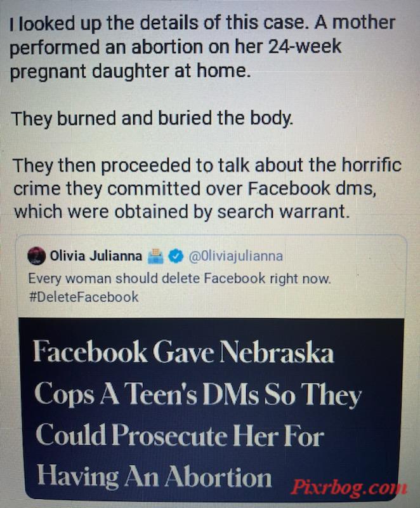The width and height of the screenshot is (420, 508).
Task: Click the ballot box emoji beside Olivia Julianna
Action: 155,256
